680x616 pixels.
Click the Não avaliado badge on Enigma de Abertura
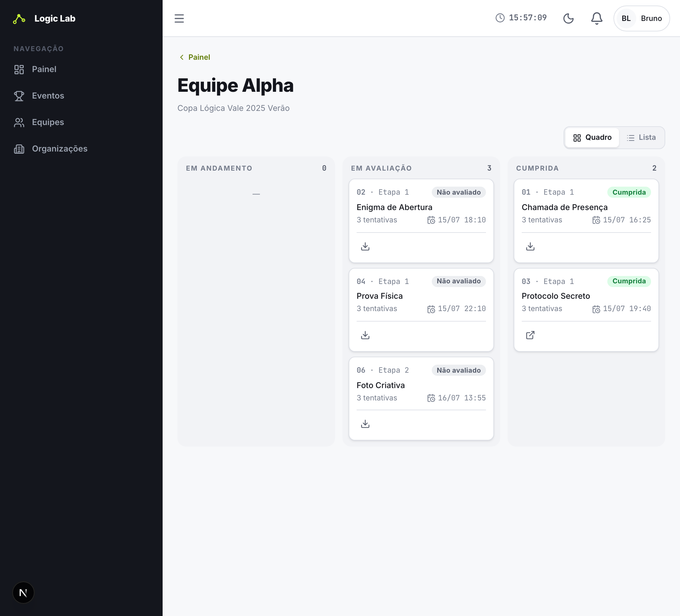tap(458, 192)
